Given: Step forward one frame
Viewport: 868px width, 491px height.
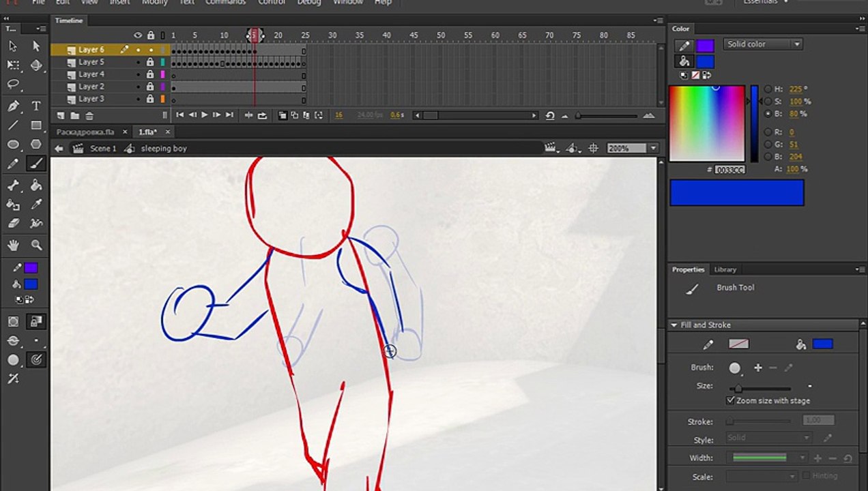Looking at the screenshot, I should pos(216,116).
